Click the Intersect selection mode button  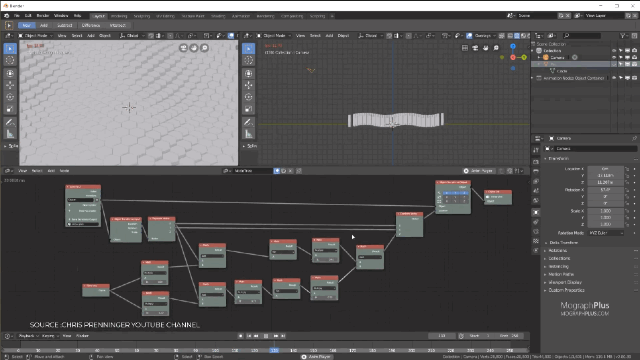tap(118, 25)
